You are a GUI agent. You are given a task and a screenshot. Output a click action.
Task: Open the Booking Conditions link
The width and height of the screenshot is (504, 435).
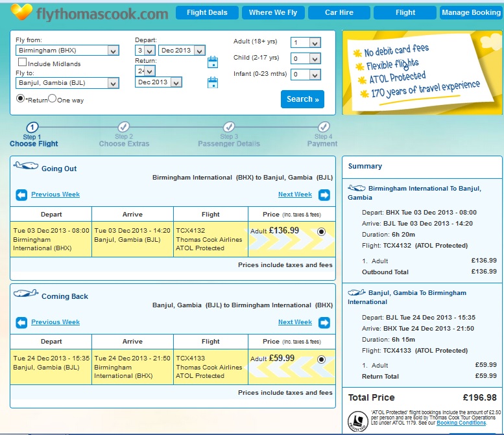tap(461, 423)
